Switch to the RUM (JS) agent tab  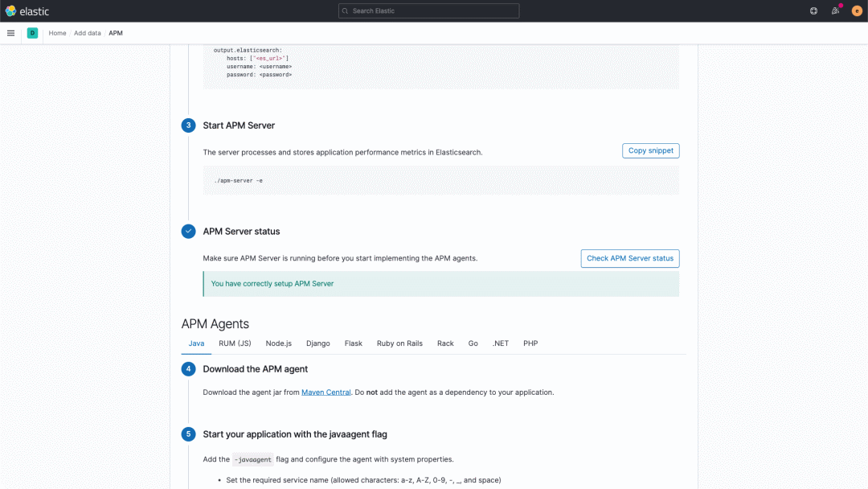(x=234, y=343)
